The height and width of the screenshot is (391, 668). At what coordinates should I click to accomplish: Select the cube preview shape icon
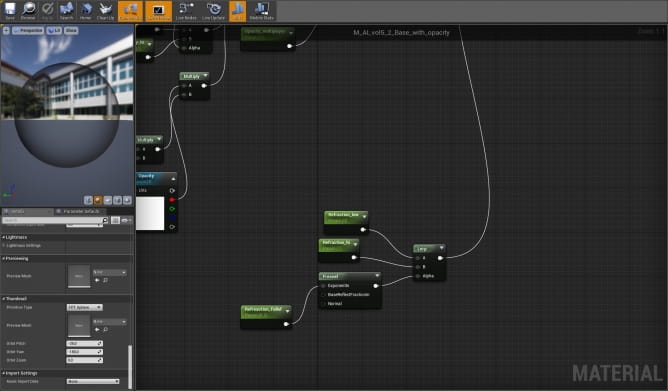tap(117, 200)
